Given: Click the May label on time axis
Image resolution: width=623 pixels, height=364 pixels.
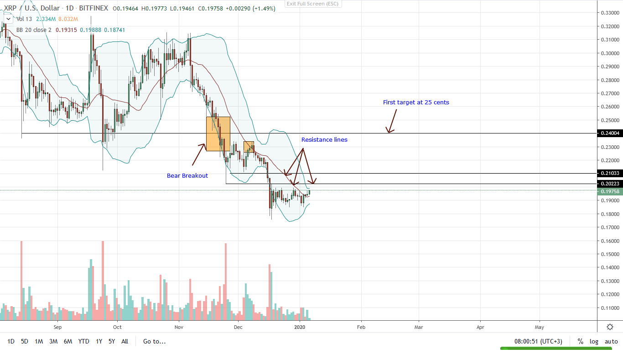Looking at the screenshot, I should 540,327.
